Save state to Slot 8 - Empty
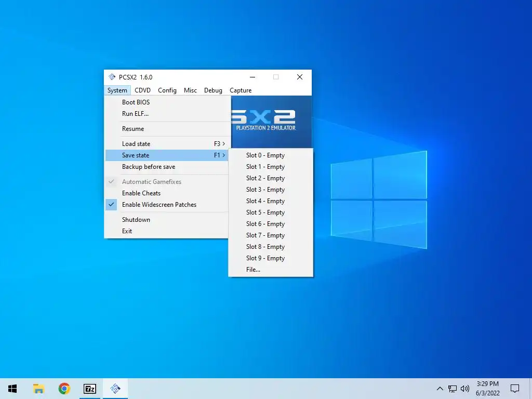Image resolution: width=532 pixels, height=399 pixels. click(x=271, y=247)
